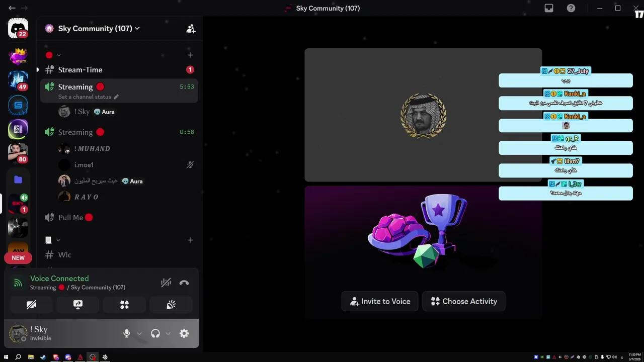Click the system tray volume icon
This screenshot has width=644, height=362.
[614, 357]
